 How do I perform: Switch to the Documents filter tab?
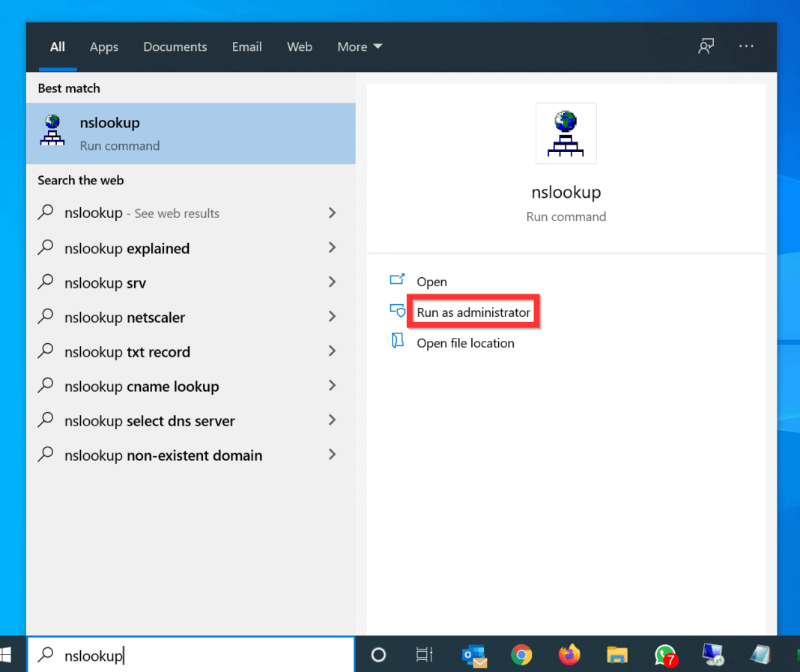(175, 46)
